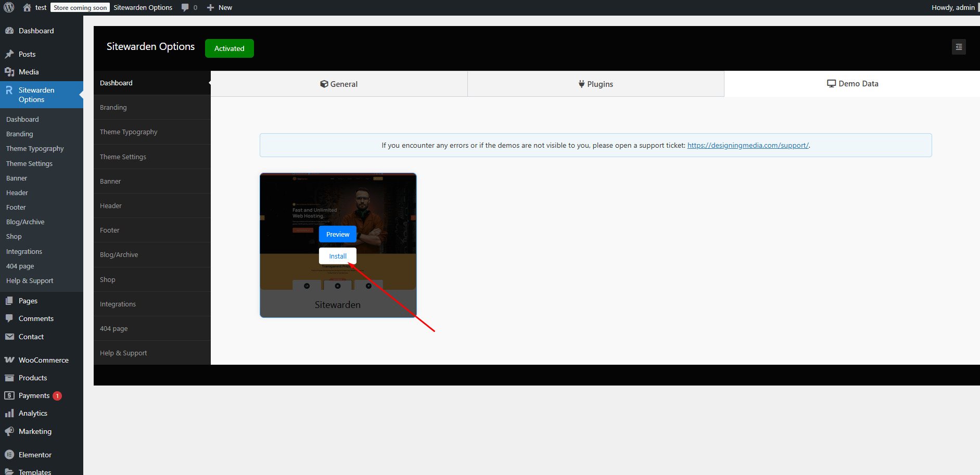Click 404 page in the WordPress sidebar submenu
The width and height of the screenshot is (980, 475).
tap(20, 266)
